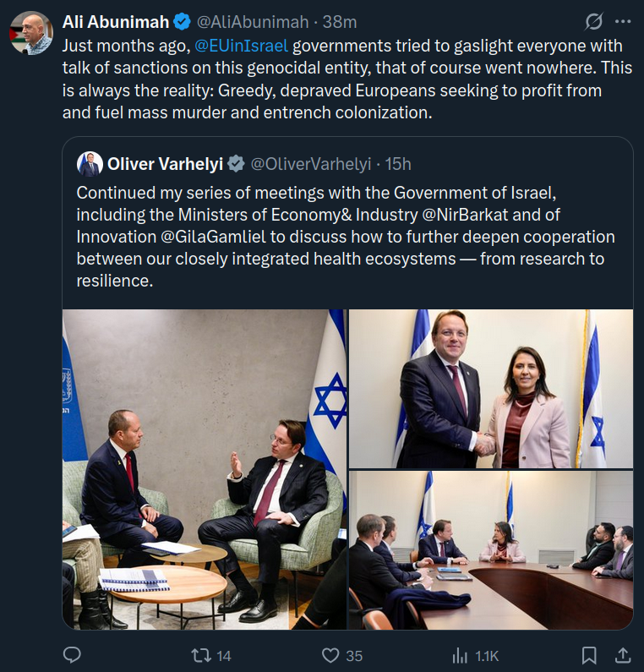Open the conference table meeting photo
Image resolution: width=644 pixels, height=672 pixels.
490,549
